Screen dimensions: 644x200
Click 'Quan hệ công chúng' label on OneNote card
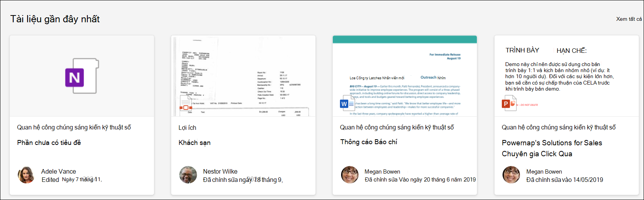(x=74, y=128)
